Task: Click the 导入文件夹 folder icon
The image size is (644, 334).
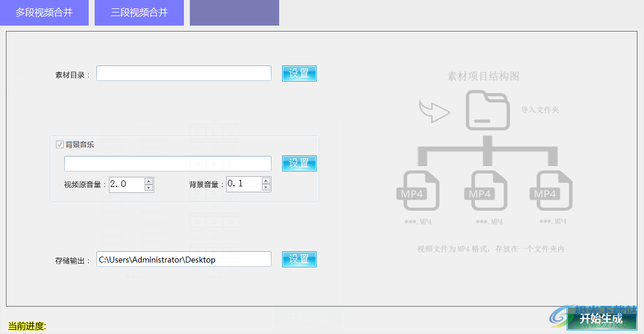Action: [488, 111]
